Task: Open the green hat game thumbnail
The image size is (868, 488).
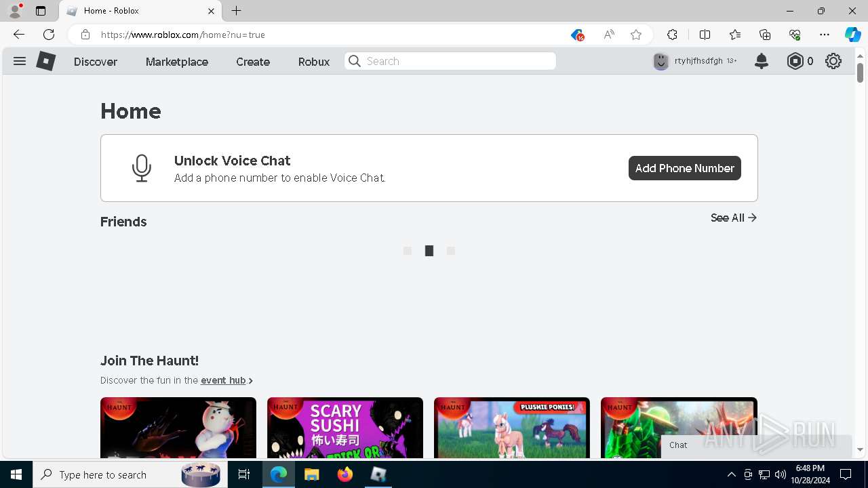Action: tap(679, 428)
